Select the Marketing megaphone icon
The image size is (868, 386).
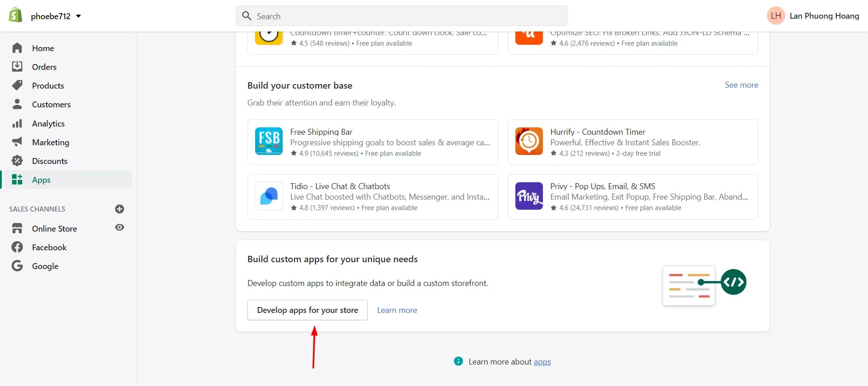pyautogui.click(x=17, y=142)
